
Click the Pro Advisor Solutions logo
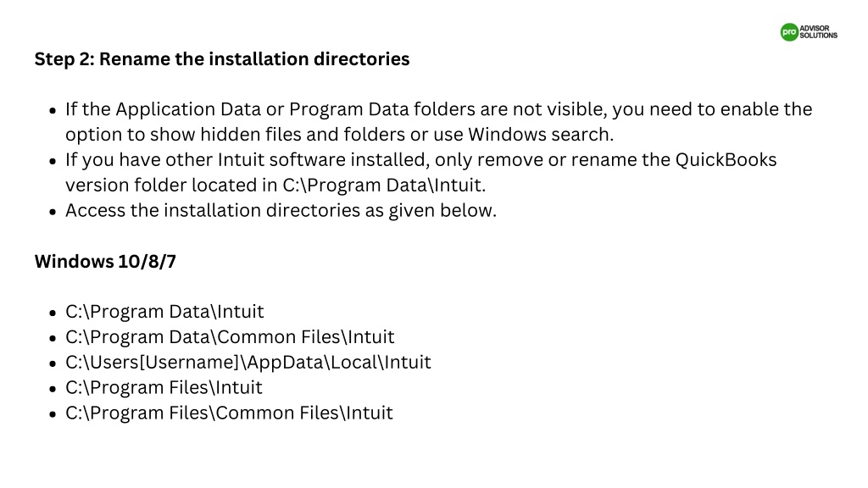809,32
